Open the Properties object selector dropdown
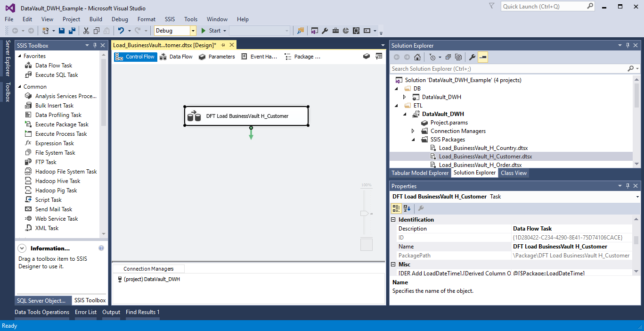Screen dimensions: 644x331 click(637, 197)
